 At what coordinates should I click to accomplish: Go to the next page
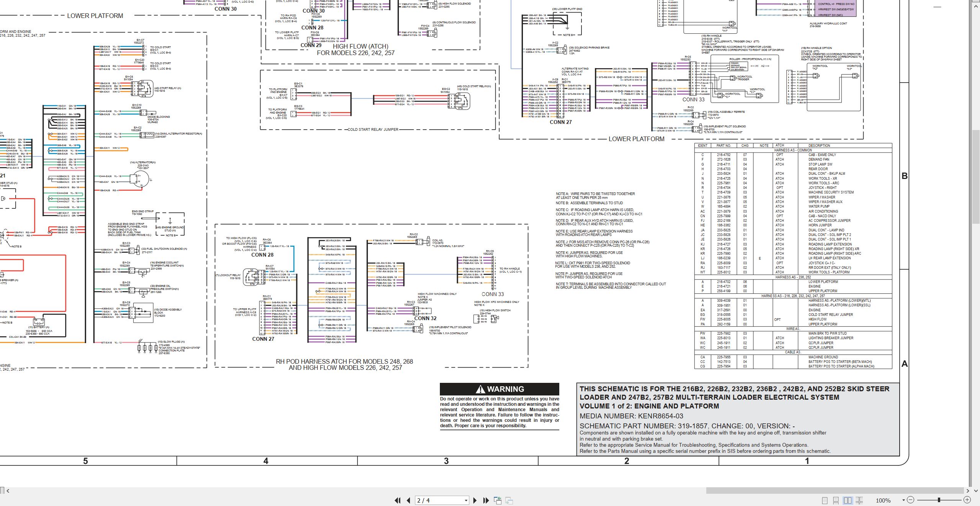(475, 500)
